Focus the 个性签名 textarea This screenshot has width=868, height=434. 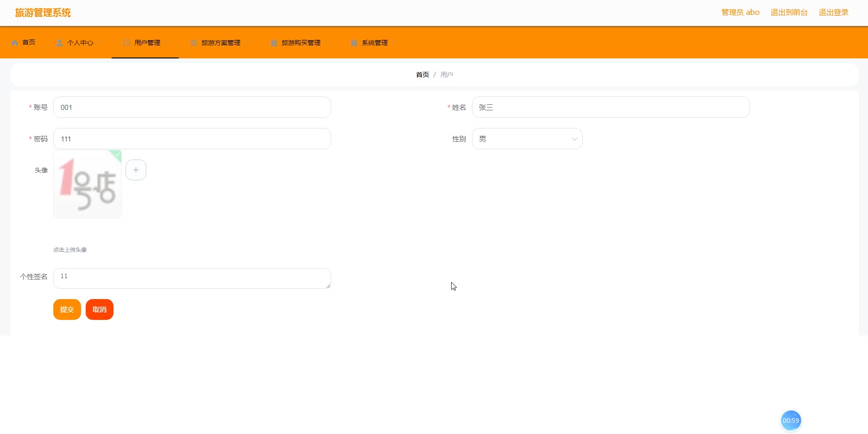click(x=192, y=278)
